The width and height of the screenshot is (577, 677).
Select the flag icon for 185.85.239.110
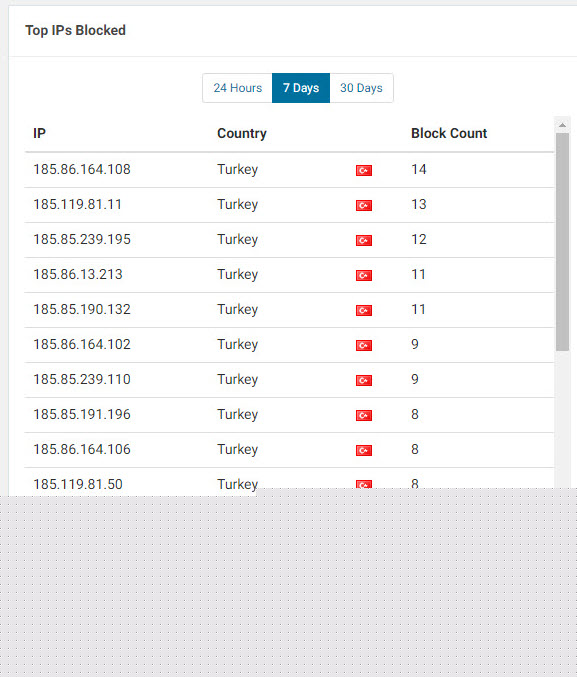tap(364, 380)
